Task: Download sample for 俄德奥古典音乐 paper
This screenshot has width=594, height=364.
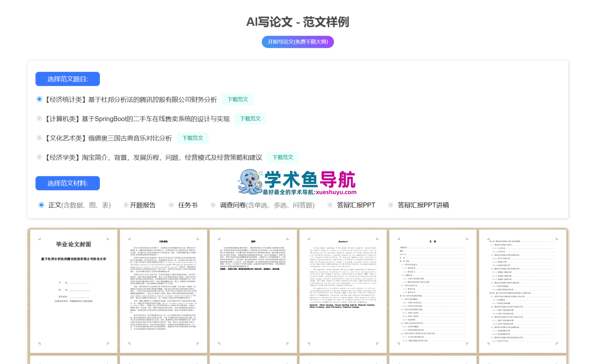Action: click(193, 138)
